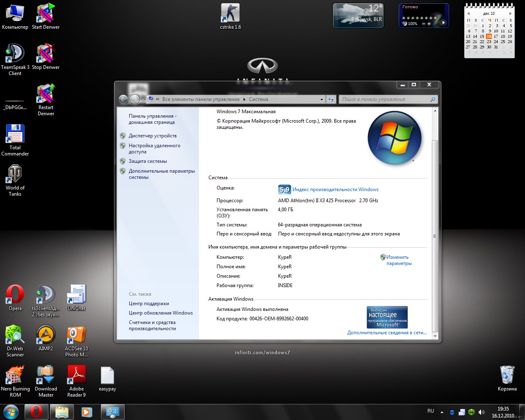Open the Корзина recycle bin
The width and height of the screenshot is (525, 420).
tap(507, 378)
